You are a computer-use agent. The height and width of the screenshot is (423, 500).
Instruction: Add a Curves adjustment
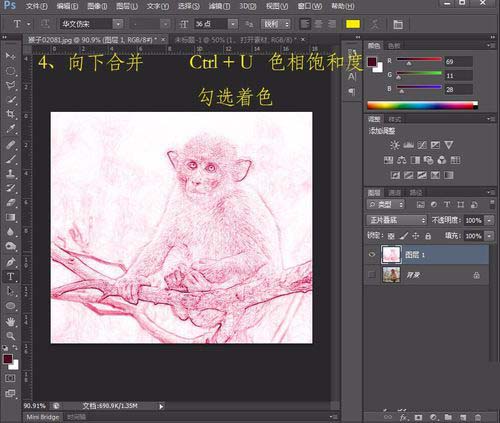click(x=422, y=145)
